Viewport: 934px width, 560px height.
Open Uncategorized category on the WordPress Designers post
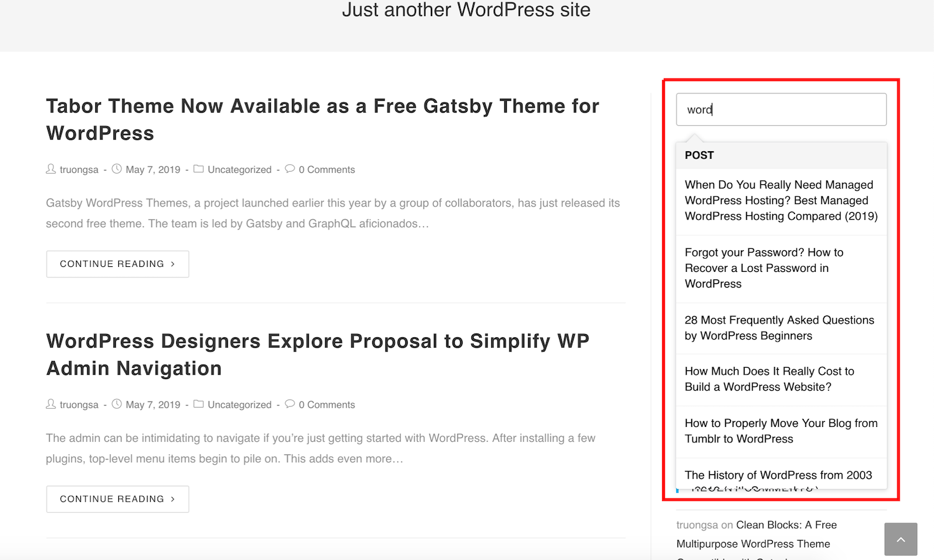(240, 404)
